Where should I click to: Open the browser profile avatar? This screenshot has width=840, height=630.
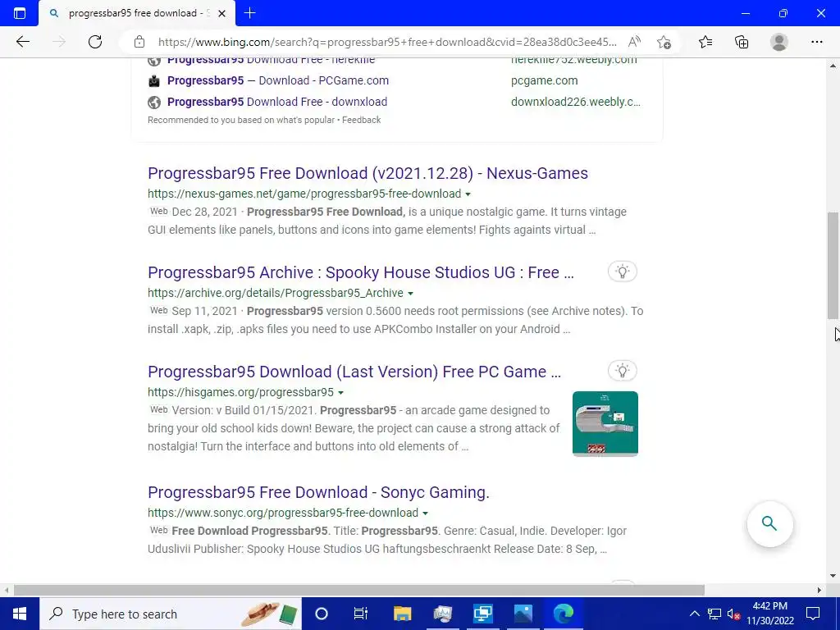click(779, 42)
